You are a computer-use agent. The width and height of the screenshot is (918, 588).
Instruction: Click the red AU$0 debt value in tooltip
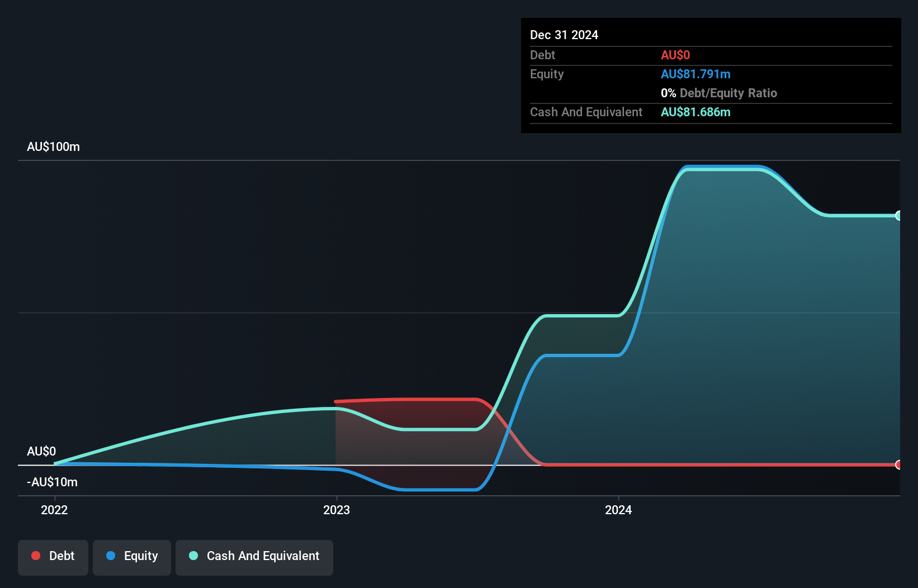(x=675, y=55)
